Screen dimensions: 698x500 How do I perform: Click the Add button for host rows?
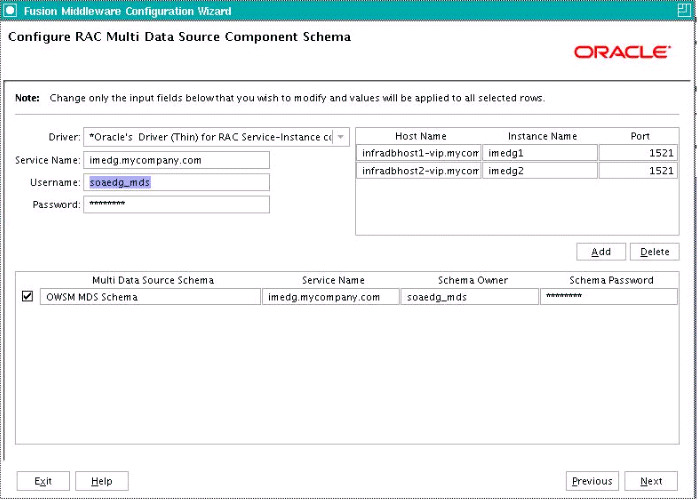601,252
